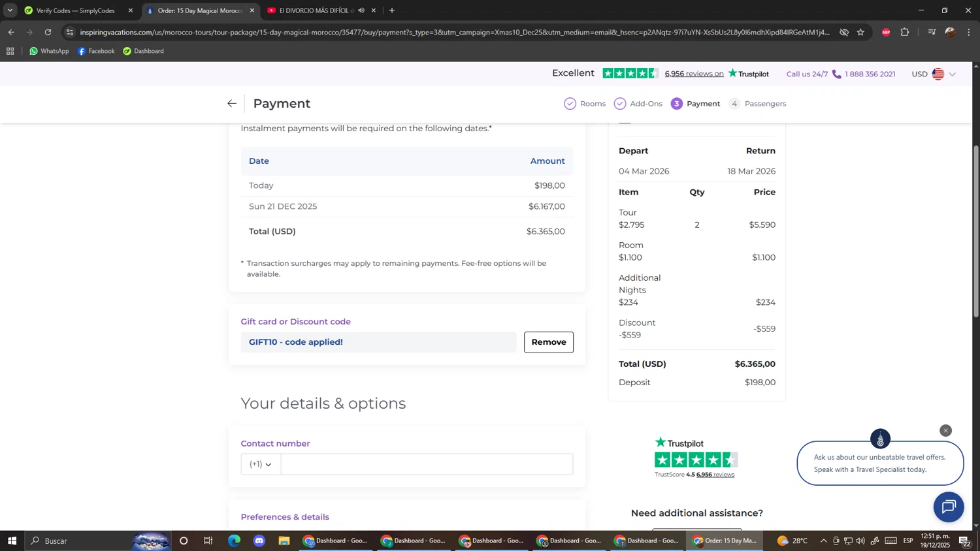Show hidden system tray icons
The image size is (980, 551).
pos(823,541)
